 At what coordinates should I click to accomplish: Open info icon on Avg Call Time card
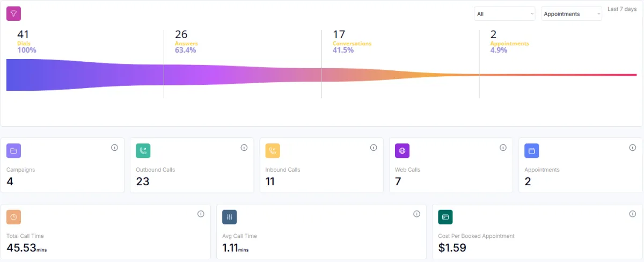click(x=416, y=214)
